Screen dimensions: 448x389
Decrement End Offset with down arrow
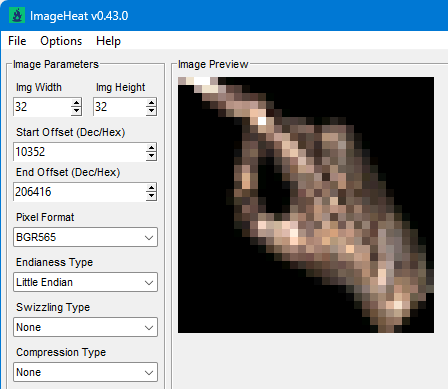coord(151,196)
